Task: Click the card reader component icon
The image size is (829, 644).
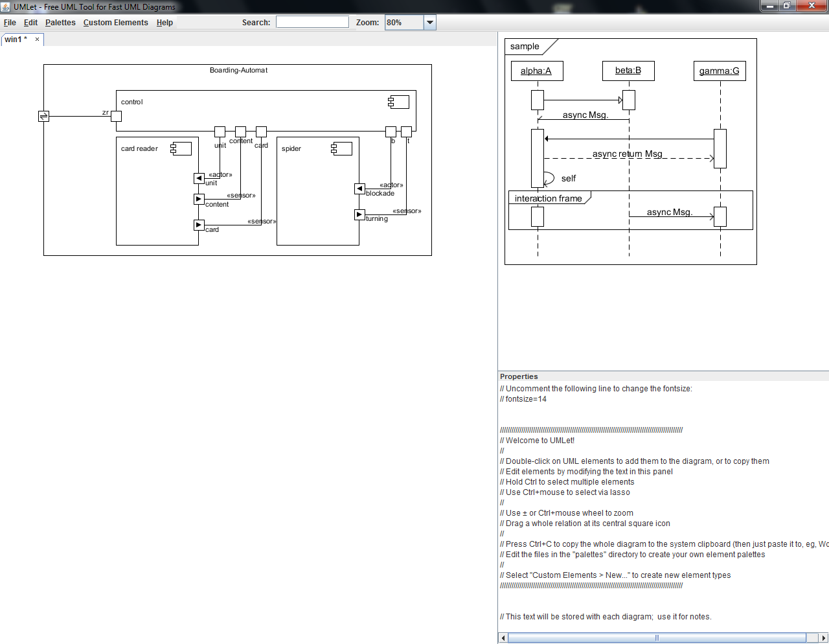Action: coord(181,148)
